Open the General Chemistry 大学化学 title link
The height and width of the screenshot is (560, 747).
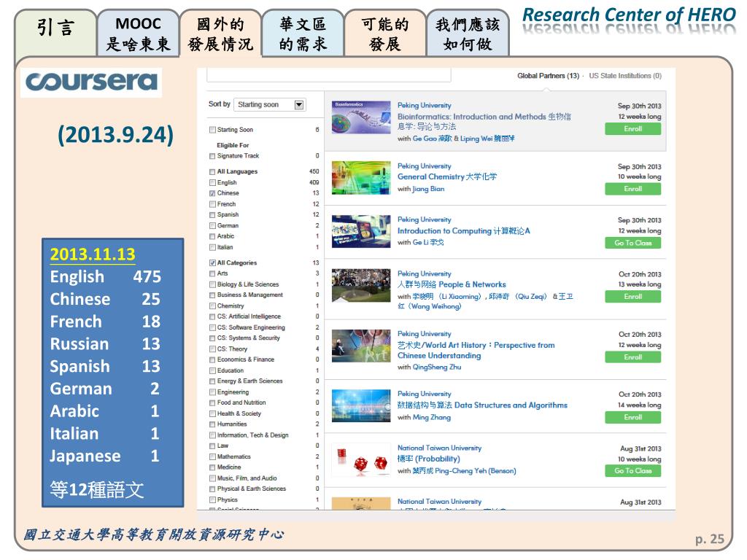tap(447, 176)
